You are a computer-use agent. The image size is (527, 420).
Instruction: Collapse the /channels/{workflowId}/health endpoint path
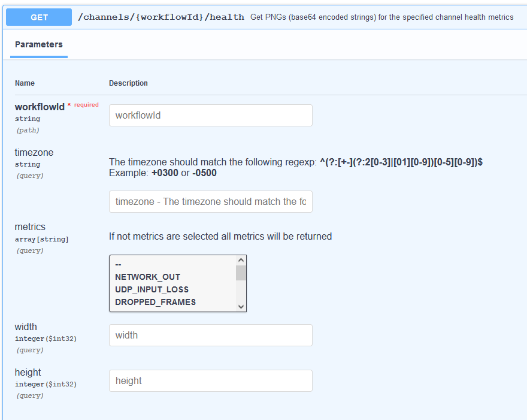click(x=161, y=17)
